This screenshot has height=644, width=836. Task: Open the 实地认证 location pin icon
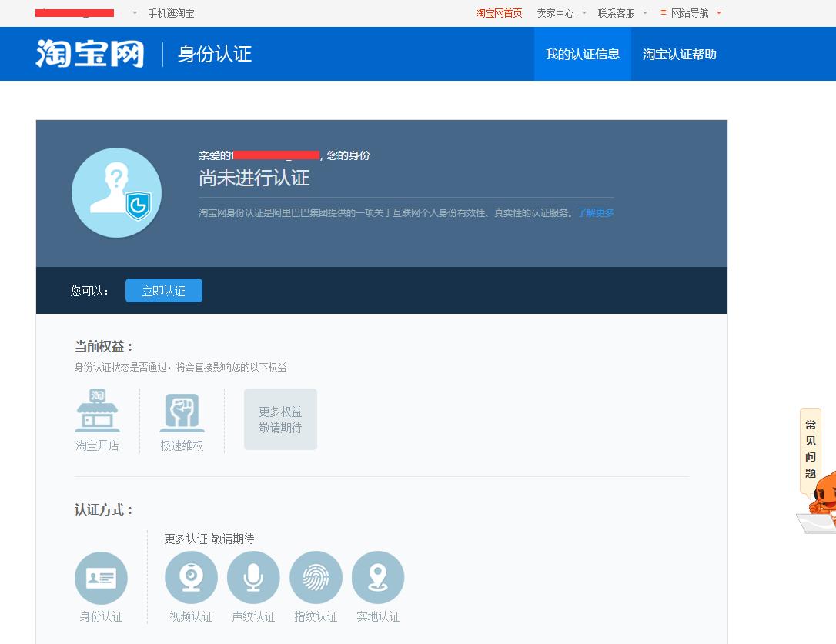378,578
